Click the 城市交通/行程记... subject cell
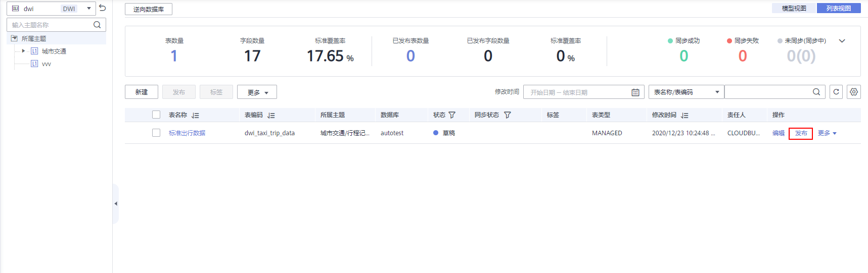868x273 pixels. click(345, 133)
